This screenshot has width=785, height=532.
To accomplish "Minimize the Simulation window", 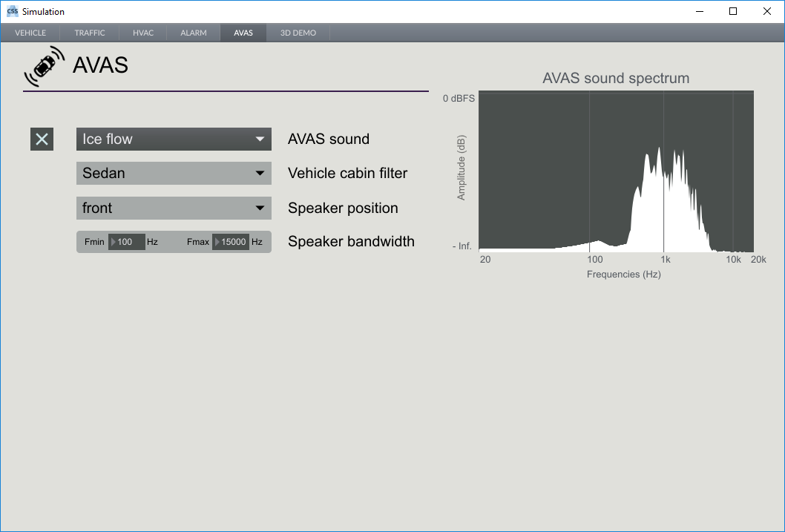I will (699, 11).
